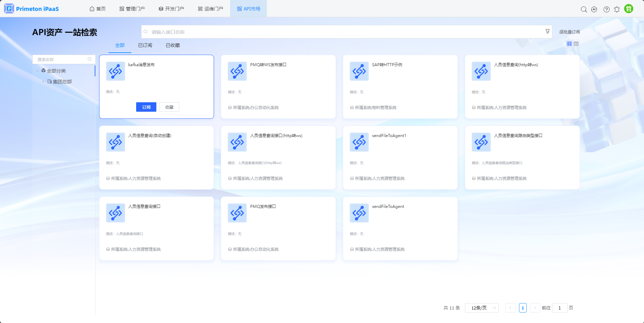
Task: Click the green user avatar
Action: click(628, 9)
